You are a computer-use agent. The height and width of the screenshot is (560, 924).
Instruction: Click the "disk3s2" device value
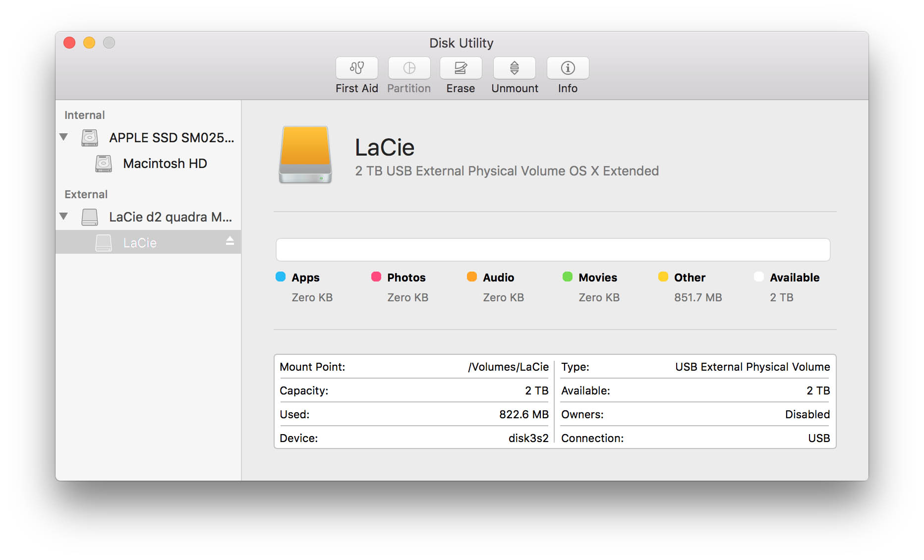(x=528, y=439)
